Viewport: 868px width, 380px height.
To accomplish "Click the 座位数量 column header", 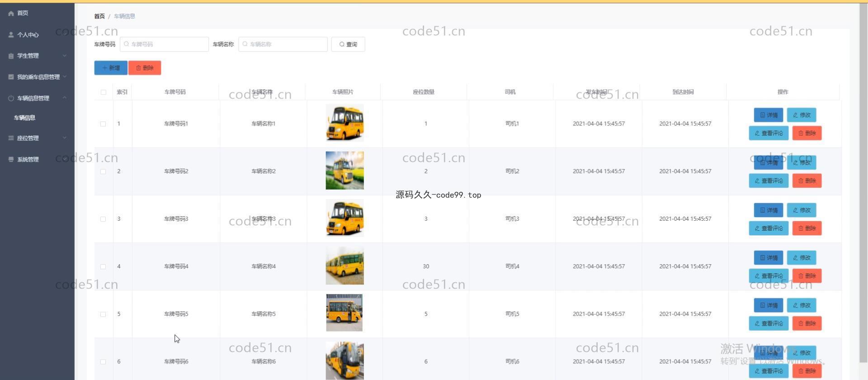I will click(x=424, y=92).
